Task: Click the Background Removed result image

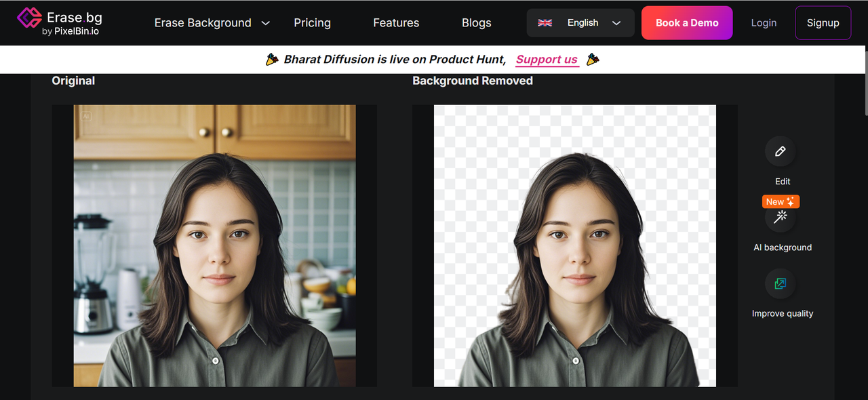Action: tap(575, 245)
